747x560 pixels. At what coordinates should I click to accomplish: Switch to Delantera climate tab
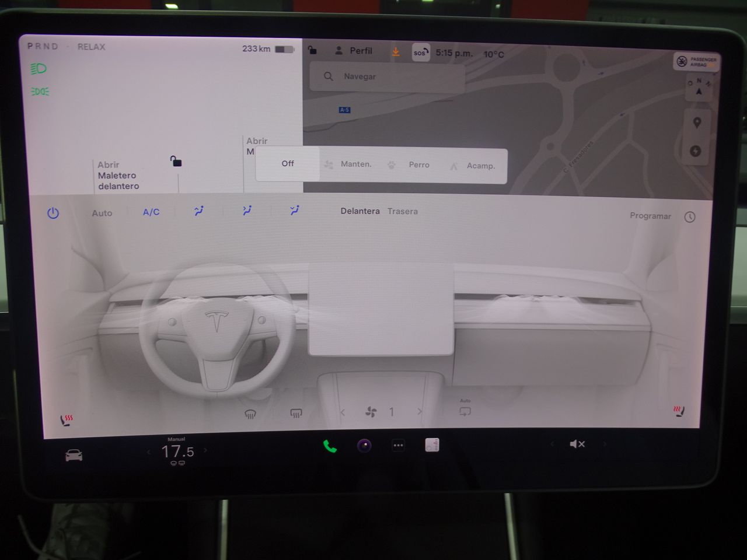pos(360,211)
